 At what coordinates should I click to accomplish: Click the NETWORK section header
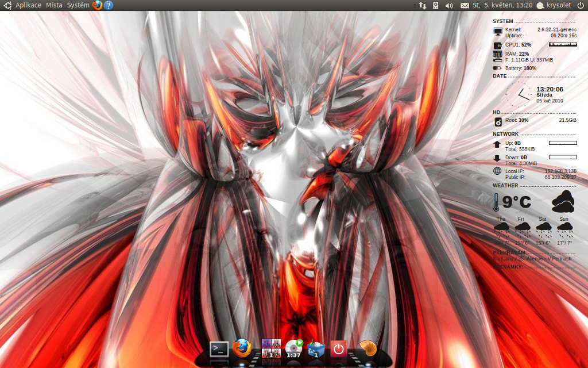click(505, 134)
